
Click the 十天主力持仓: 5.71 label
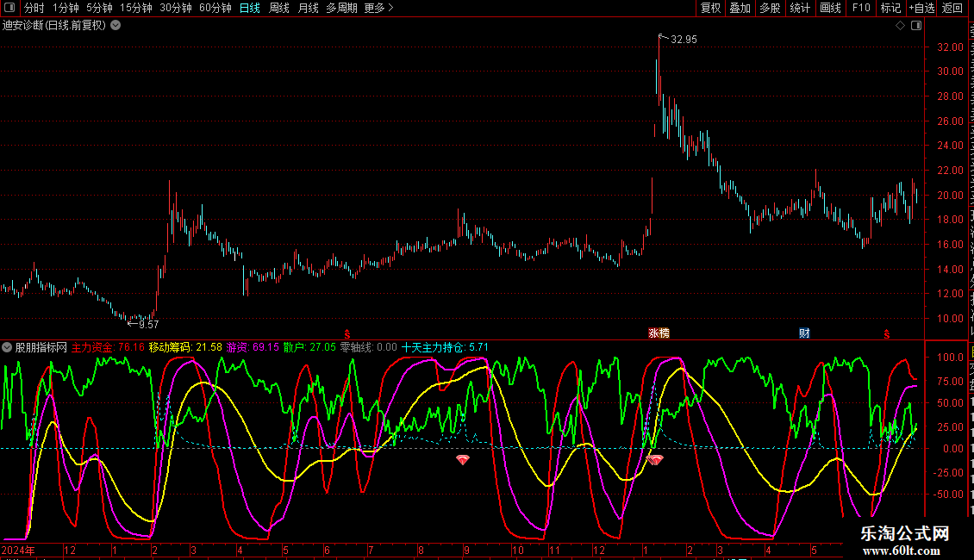pyautogui.click(x=445, y=348)
